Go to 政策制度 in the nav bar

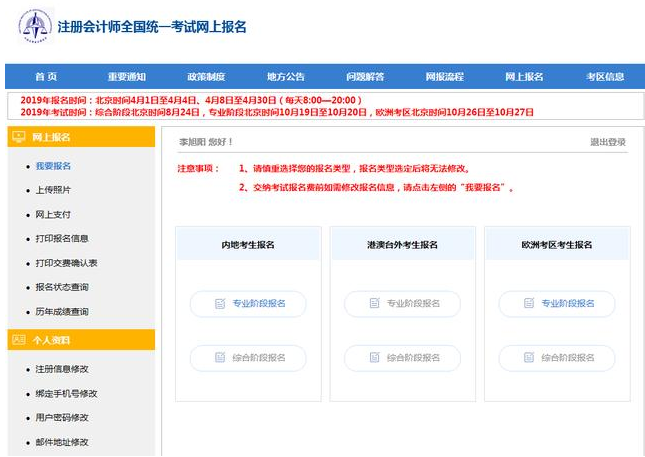pos(206,77)
